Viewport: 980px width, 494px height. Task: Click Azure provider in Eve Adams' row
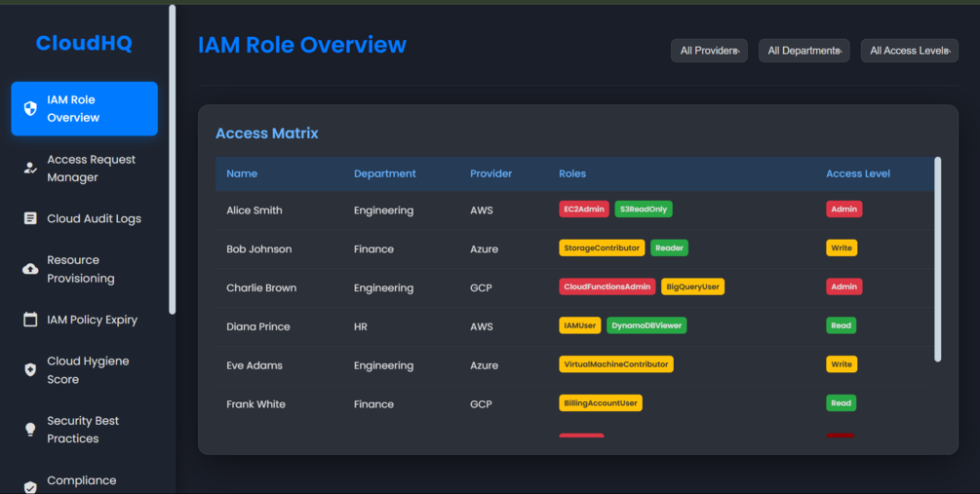[x=484, y=365]
